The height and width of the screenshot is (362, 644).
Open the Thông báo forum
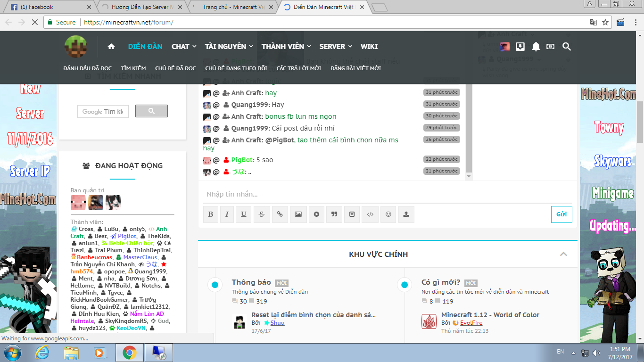pyautogui.click(x=251, y=282)
